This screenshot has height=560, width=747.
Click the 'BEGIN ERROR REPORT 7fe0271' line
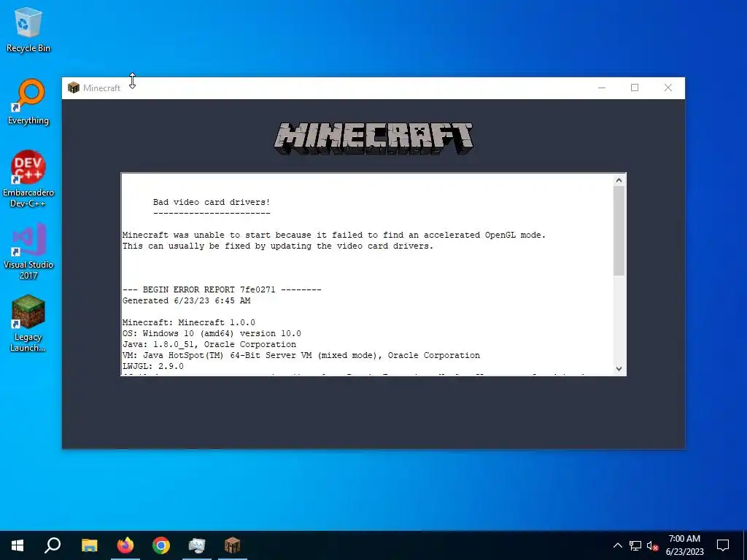coord(222,289)
